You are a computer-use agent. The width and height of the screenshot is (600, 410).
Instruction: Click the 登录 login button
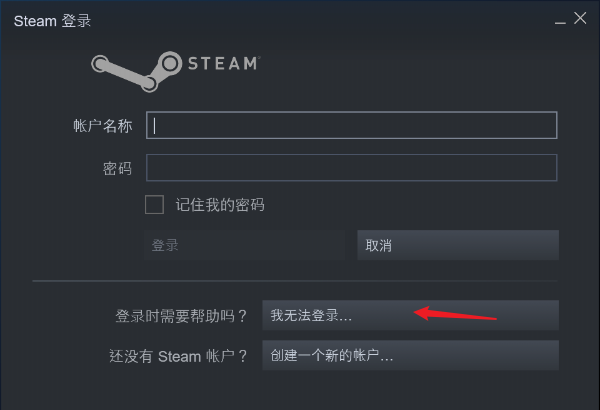click(245, 245)
